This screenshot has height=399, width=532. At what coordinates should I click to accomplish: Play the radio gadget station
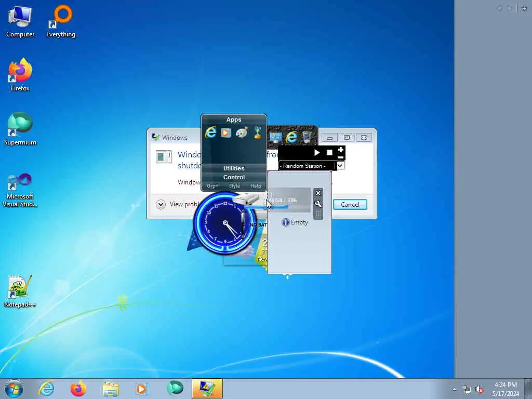[317, 153]
